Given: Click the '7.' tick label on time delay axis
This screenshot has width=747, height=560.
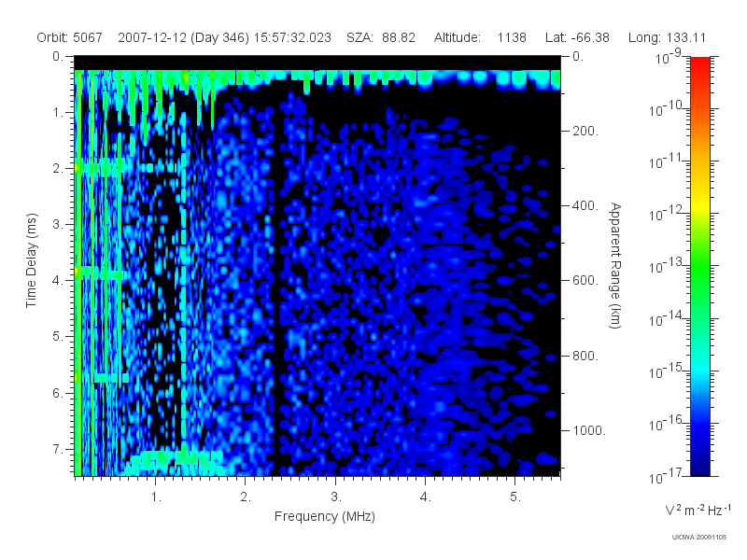Looking at the screenshot, I should point(58,449).
